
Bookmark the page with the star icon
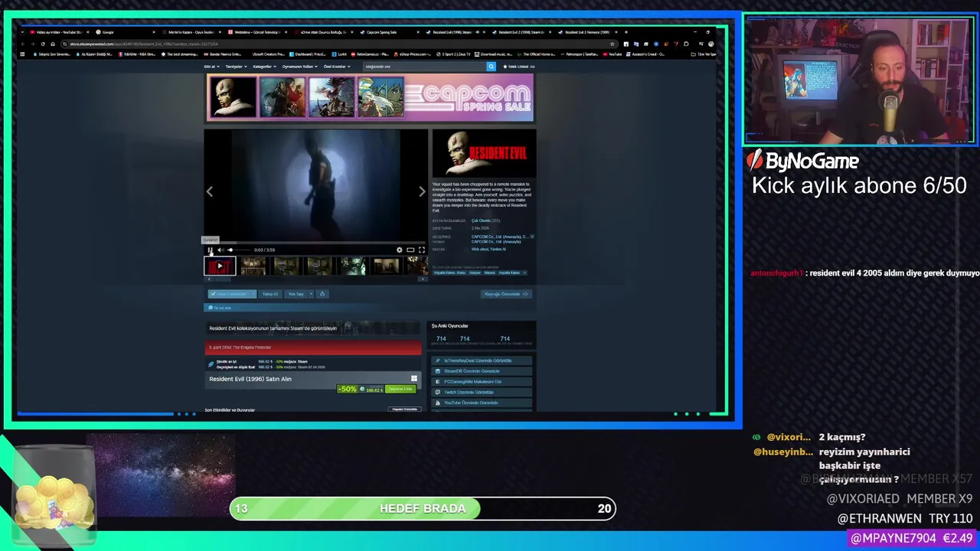pyautogui.click(x=612, y=44)
